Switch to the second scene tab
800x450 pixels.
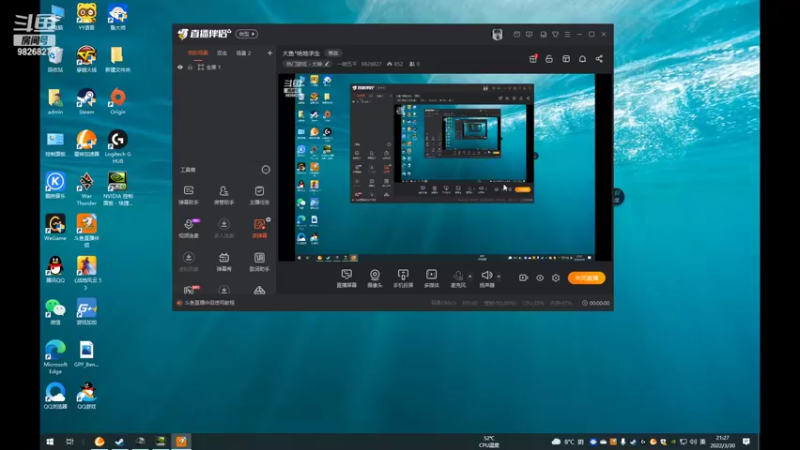coord(222,53)
